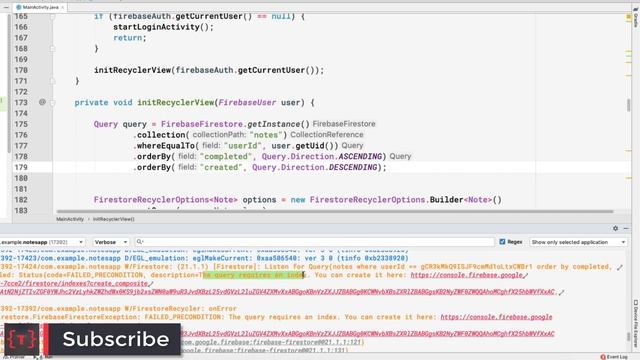Viewport: 640px width, 360px height.
Task: Open the firestore/indexes?create_composite link
Action: [x=73, y=283]
